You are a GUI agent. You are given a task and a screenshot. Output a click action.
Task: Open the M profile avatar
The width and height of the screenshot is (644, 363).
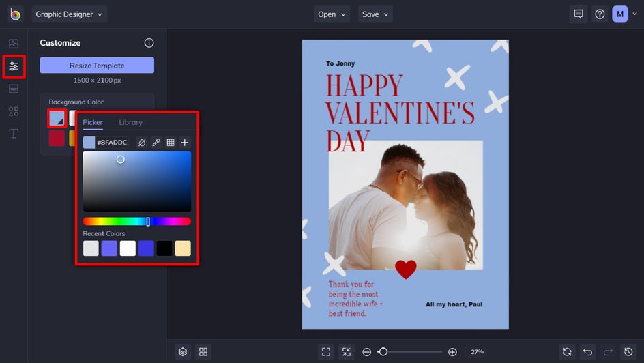pos(620,14)
